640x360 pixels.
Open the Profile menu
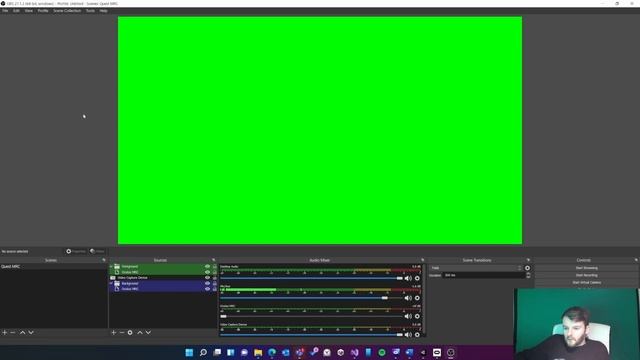[x=43, y=11]
